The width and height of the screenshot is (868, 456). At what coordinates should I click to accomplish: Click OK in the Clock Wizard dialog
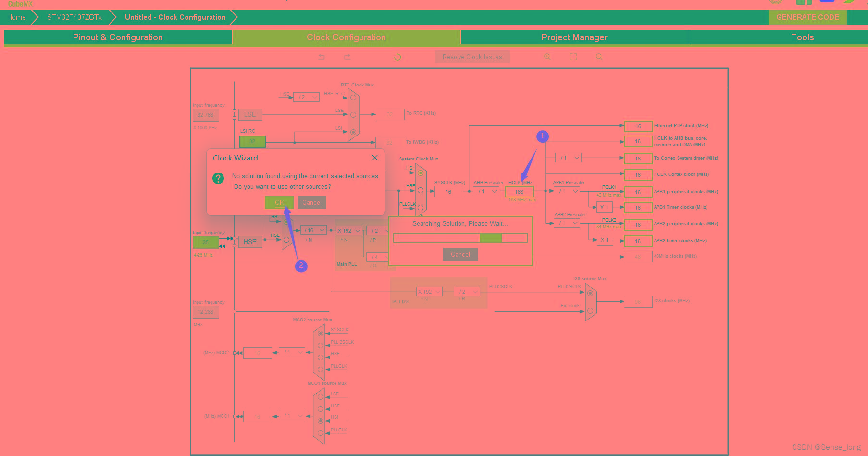click(x=279, y=202)
